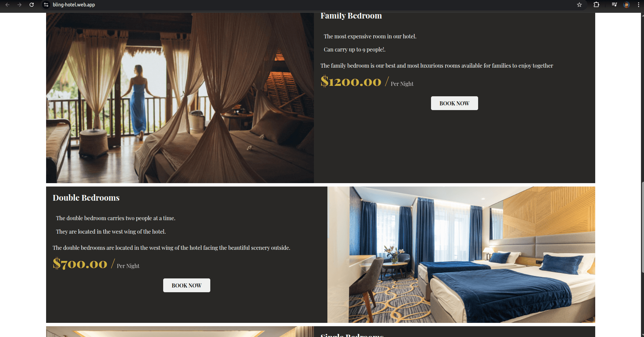The width and height of the screenshot is (644, 337).
Task: Click the page vertical scrollbar thumb
Action: pos(642,227)
